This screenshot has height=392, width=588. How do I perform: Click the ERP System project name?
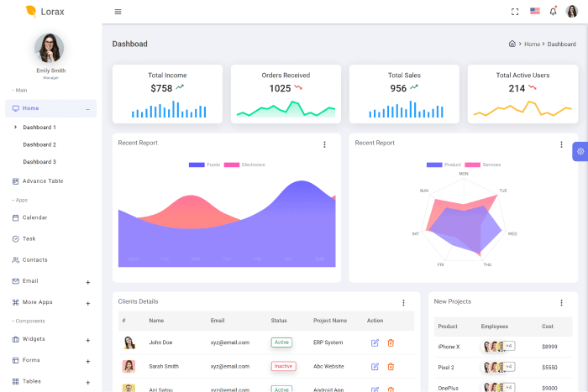328,342
